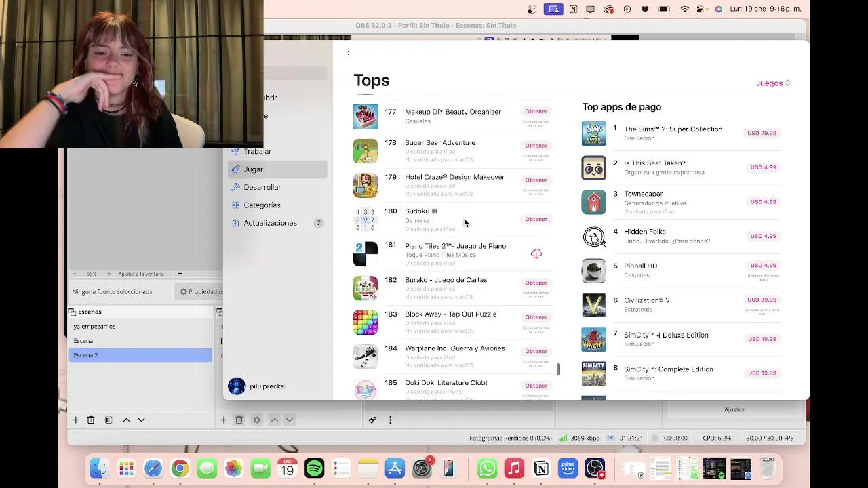Open SimCity: Complete Edition title text
This screenshot has width=868, height=488.
[x=669, y=369]
